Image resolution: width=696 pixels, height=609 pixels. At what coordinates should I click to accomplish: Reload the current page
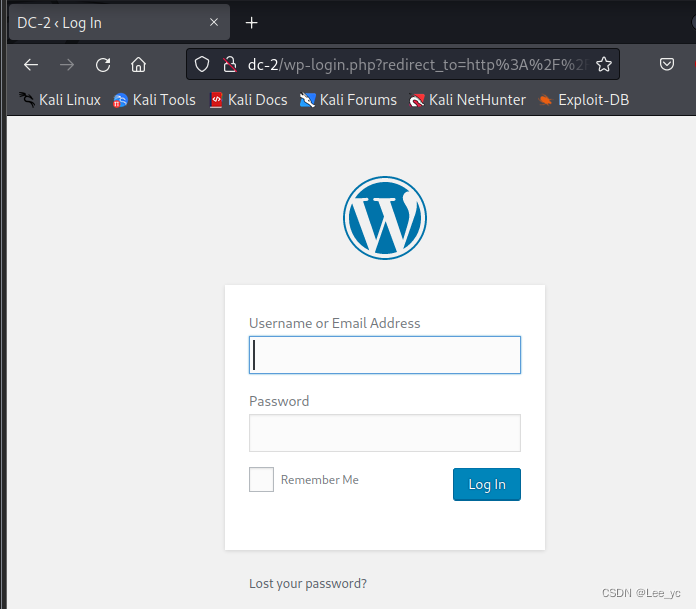(x=103, y=65)
